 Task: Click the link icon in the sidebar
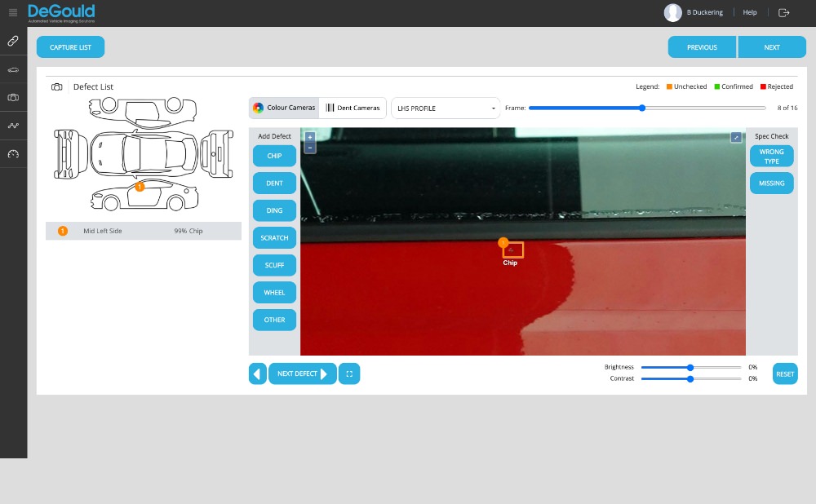13,40
